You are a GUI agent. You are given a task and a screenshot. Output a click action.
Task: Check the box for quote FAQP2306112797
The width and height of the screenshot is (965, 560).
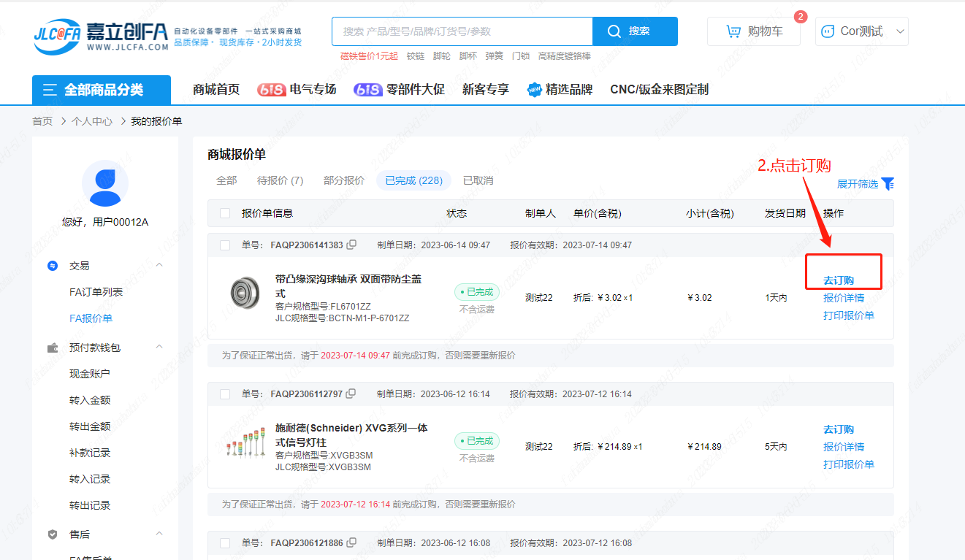(225, 394)
